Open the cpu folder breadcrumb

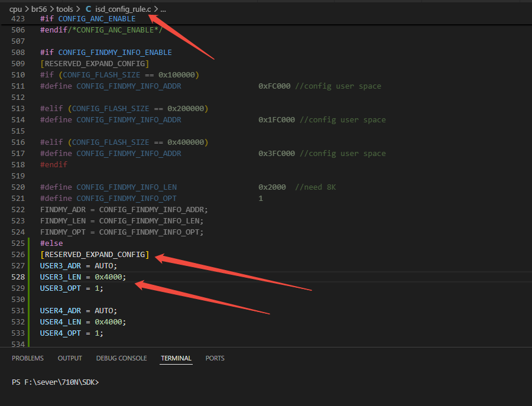(x=15, y=9)
